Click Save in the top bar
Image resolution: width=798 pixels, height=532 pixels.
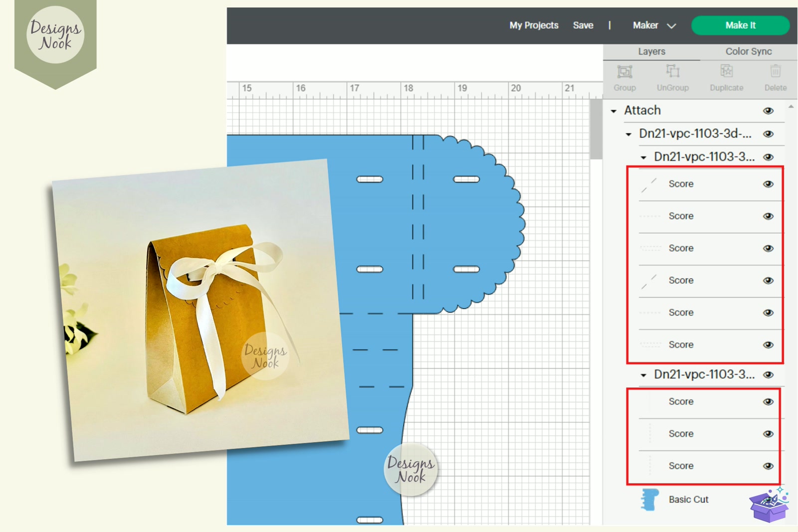coord(583,25)
